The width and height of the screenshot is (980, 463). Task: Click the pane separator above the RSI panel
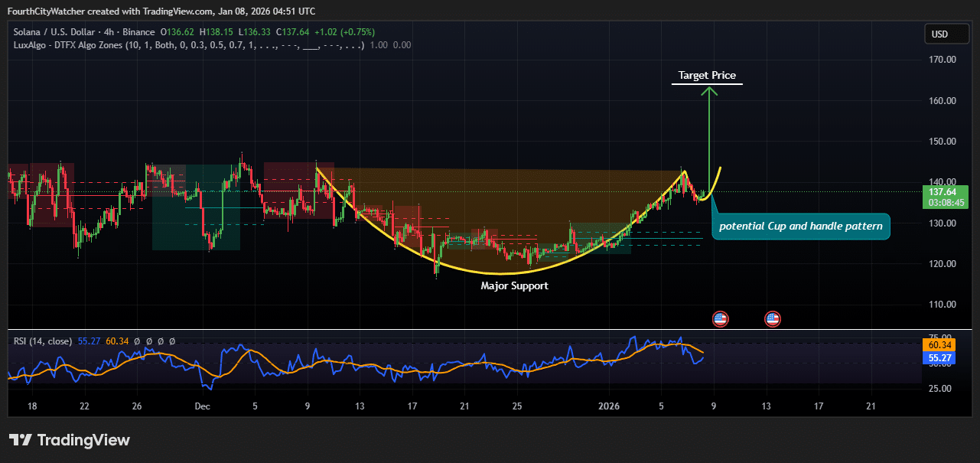click(x=490, y=330)
